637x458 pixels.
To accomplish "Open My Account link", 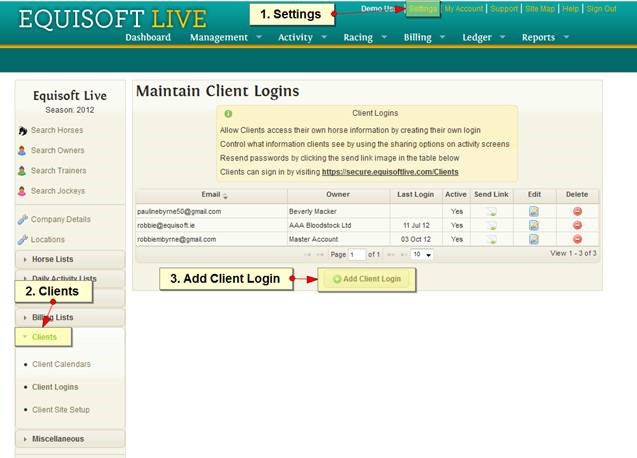I will click(x=464, y=9).
